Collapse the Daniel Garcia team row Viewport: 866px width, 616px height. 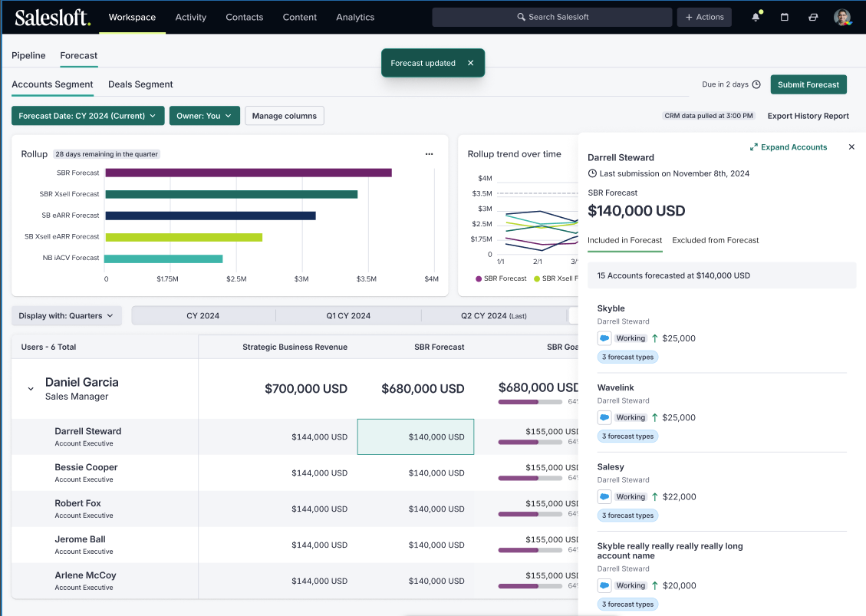31,389
